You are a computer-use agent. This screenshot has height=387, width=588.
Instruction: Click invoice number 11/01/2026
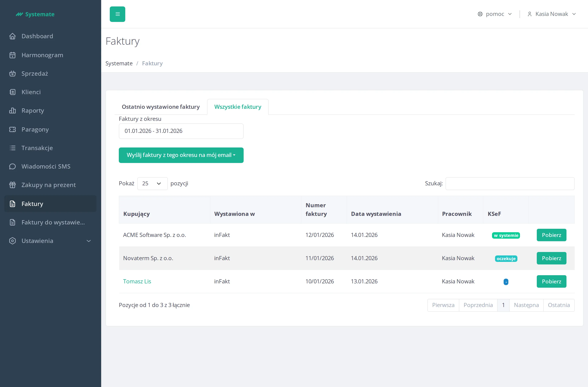coord(319,258)
